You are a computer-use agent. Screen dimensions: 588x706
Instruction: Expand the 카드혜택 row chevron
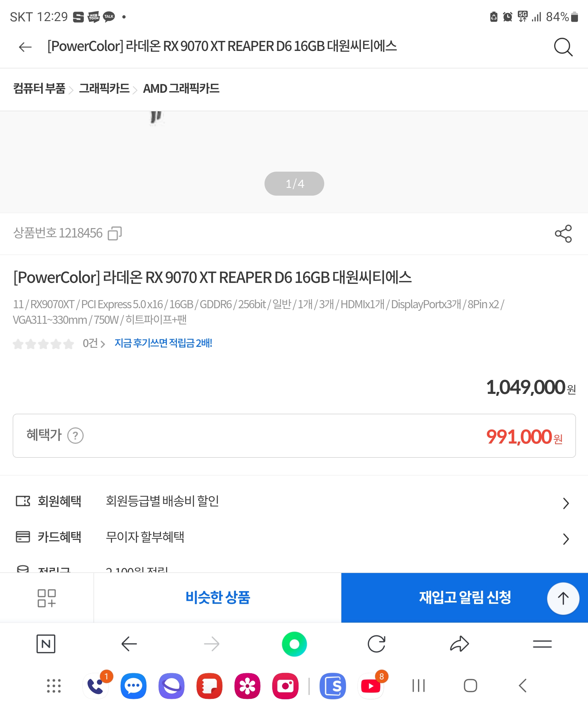[566, 539]
